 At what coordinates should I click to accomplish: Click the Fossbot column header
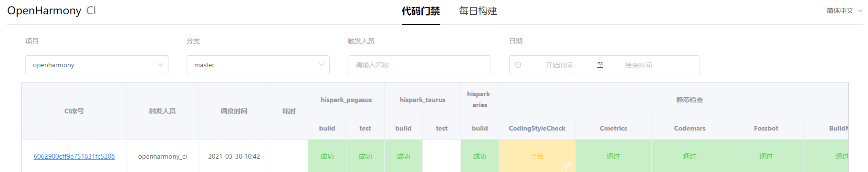766,128
